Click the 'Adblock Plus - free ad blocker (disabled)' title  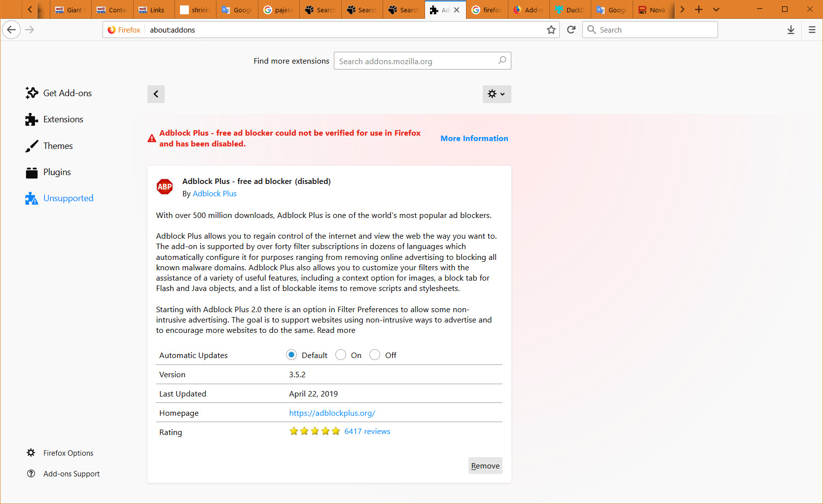coord(256,181)
